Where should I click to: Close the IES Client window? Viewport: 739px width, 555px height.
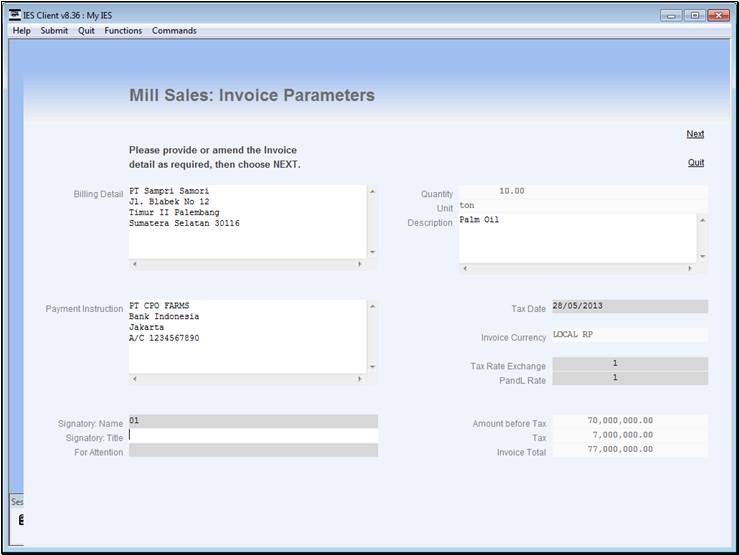tap(719, 16)
